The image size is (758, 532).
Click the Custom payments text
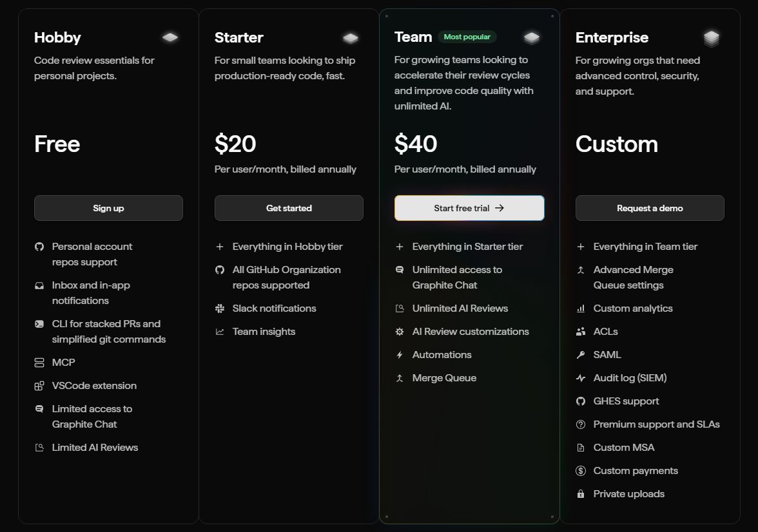(x=636, y=471)
